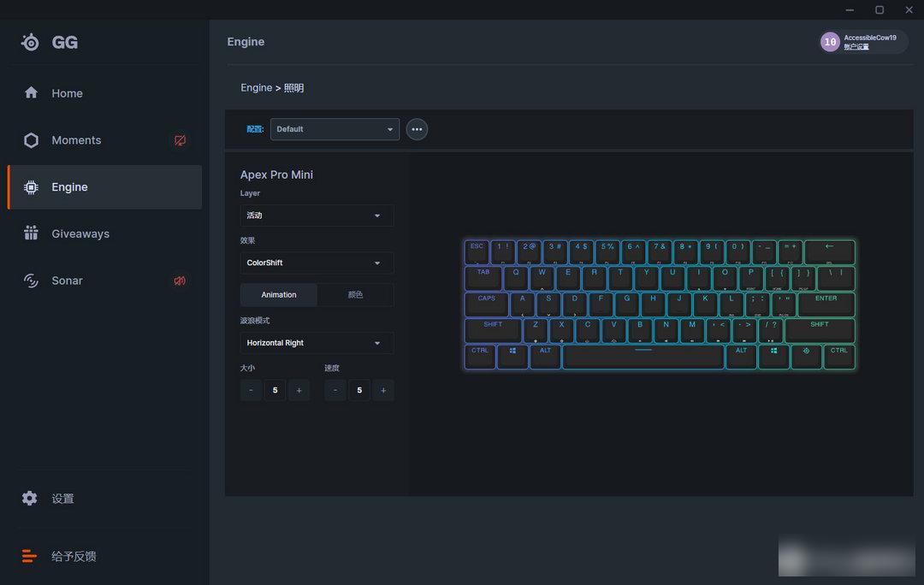This screenshot has height=585, width=924.
Task: Increase the 大小 size value
Action: coord(299,390)
